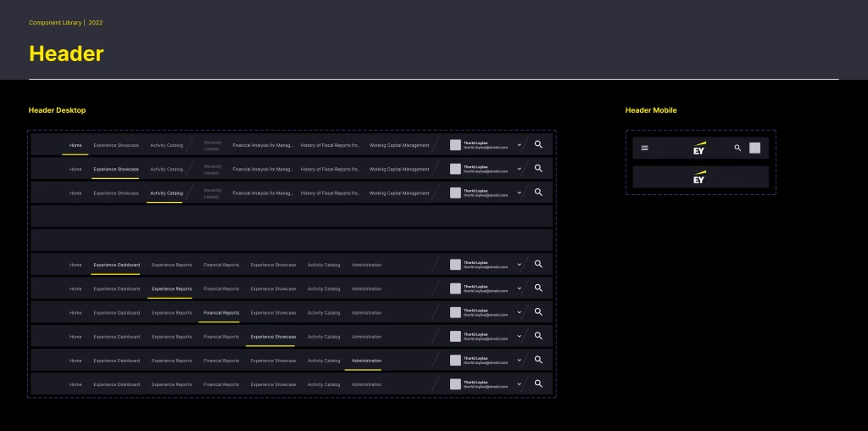Click the EY logo beside the hamburger menu
The width and height of the screenshot is (868, 431).
[x=699, y=148]
